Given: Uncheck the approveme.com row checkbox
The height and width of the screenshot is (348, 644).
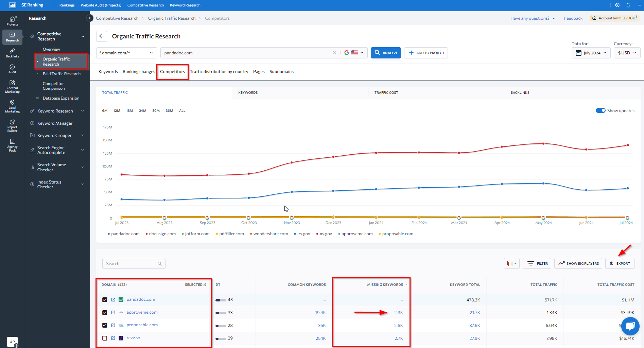Looking at the screenshot, I should (x=105, y=313).
